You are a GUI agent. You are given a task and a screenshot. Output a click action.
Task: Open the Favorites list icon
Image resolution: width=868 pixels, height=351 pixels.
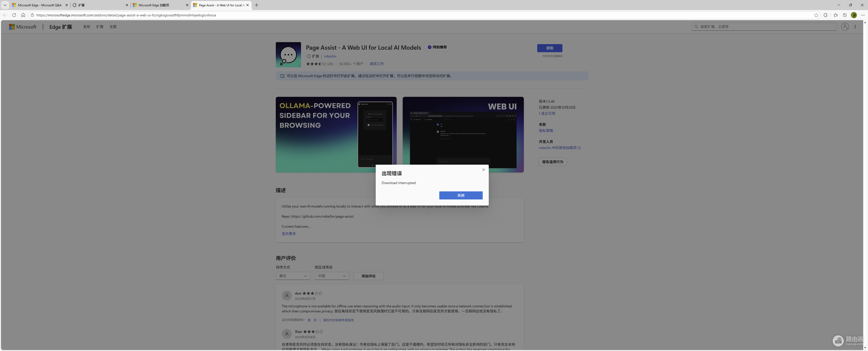836,15
